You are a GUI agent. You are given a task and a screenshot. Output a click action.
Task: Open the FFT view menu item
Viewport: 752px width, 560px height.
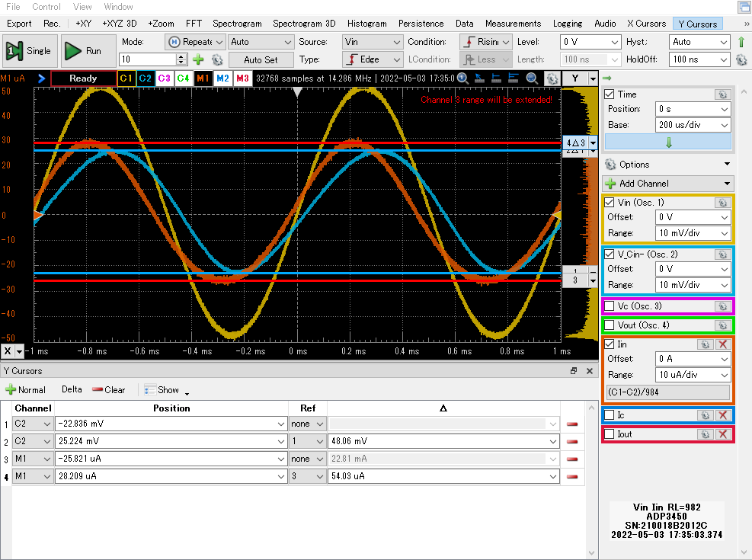click(194, 24)
